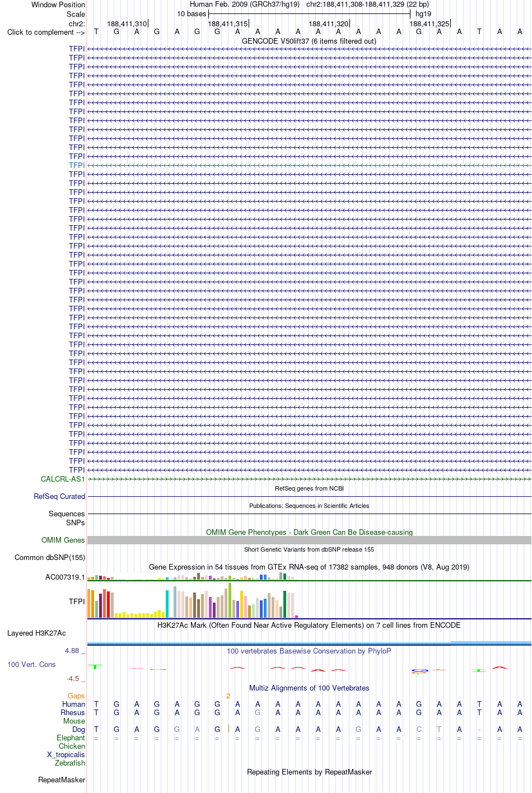Screen dimensions: 532x793
Task: Click the tallest yellow-green TFPI GTEx bar
Action: click(x=230, y=600)
